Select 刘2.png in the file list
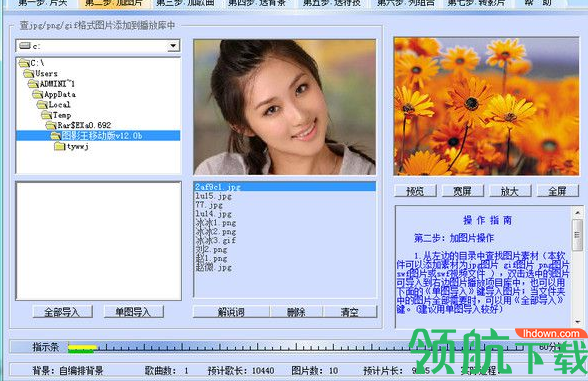The height and width of the screenshot is (381, 588). (211, 249)
